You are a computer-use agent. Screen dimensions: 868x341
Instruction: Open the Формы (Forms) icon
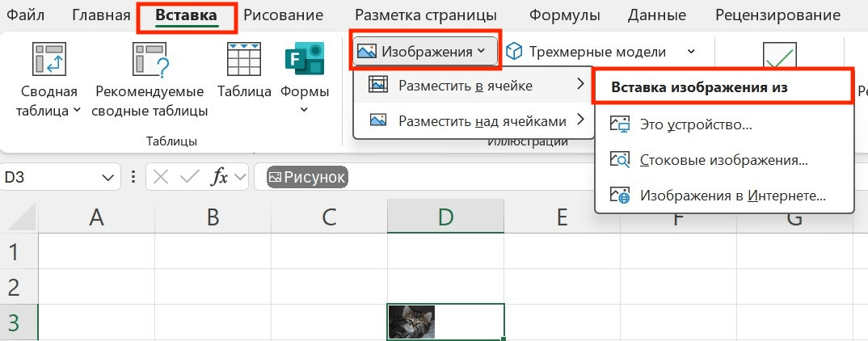point(304,59)
